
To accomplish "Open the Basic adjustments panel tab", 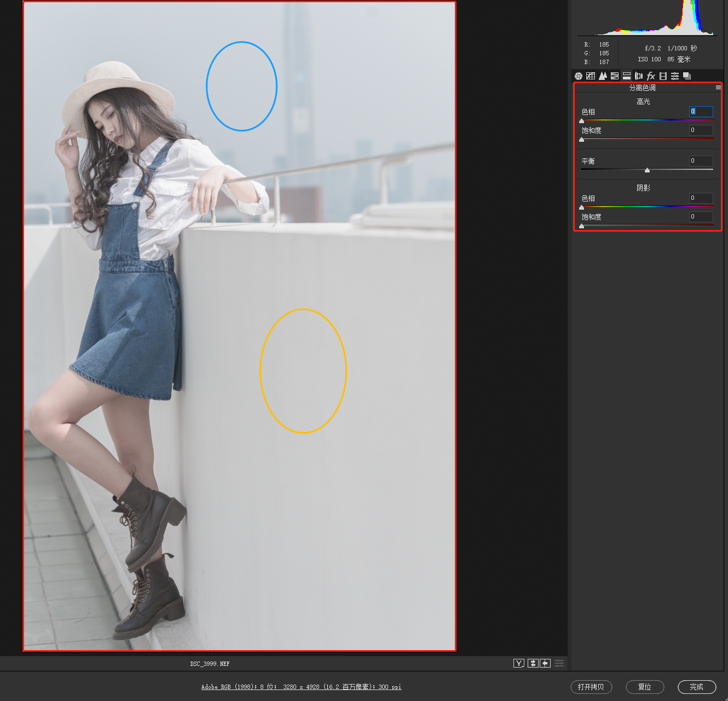I will point(579,76).
